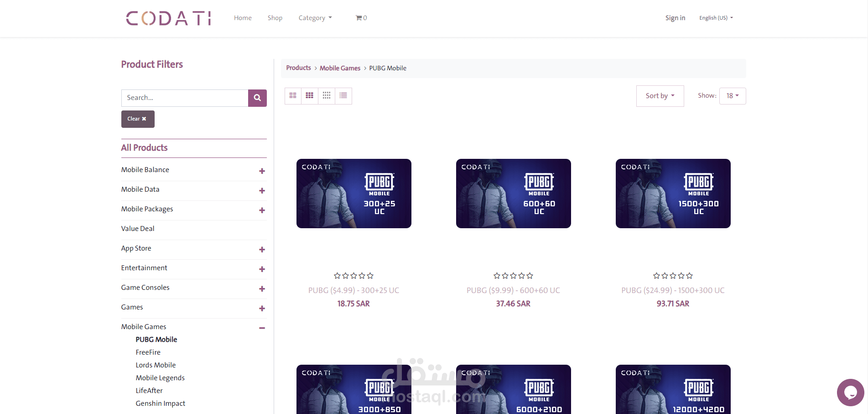Open the All Products heading link

144,147
